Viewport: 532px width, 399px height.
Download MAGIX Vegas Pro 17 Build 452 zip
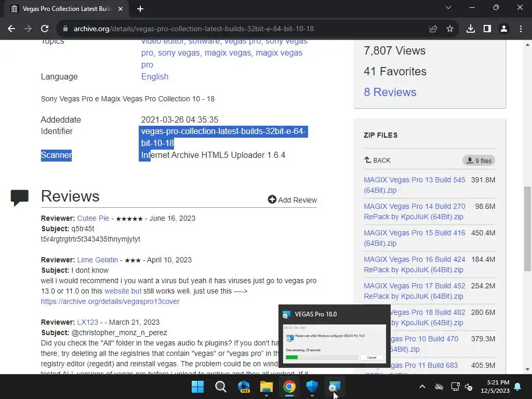pos(414,291)
